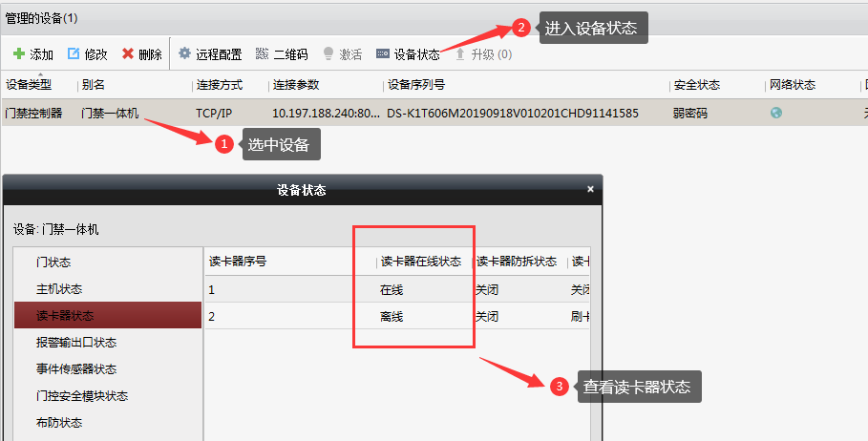Click the 别名 column header
Image resolution: width=868 pixels, height=441 pixels.
(93, 85)
